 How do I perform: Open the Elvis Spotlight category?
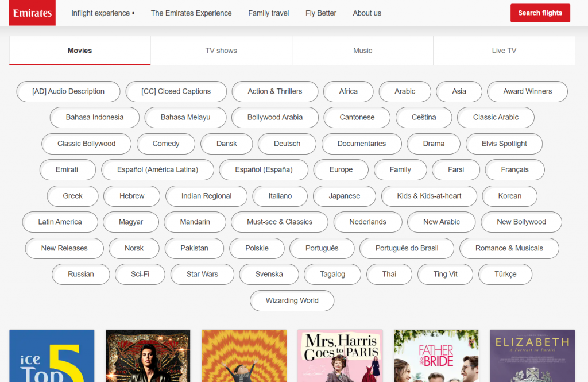pyautogui.click(x=504, y=144)
